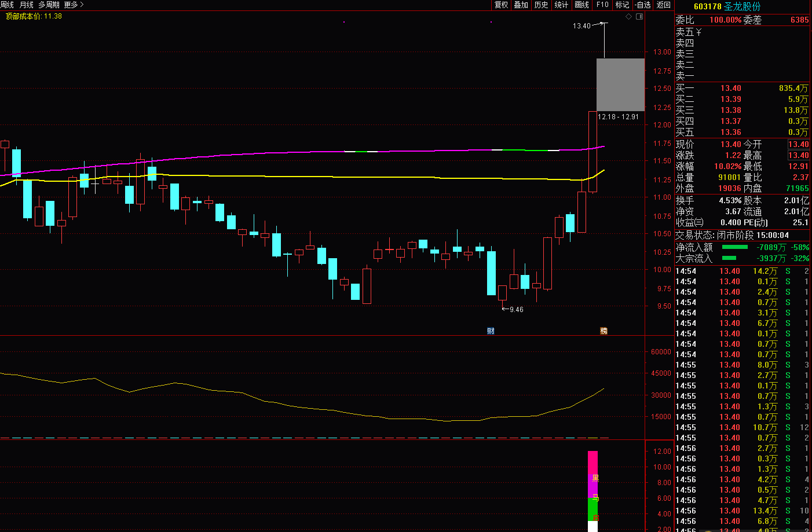The image size is (812, 532).
Task: Click the gray gap box labeled 12.18 - 12.91
Action: click(x=620, y=85)
